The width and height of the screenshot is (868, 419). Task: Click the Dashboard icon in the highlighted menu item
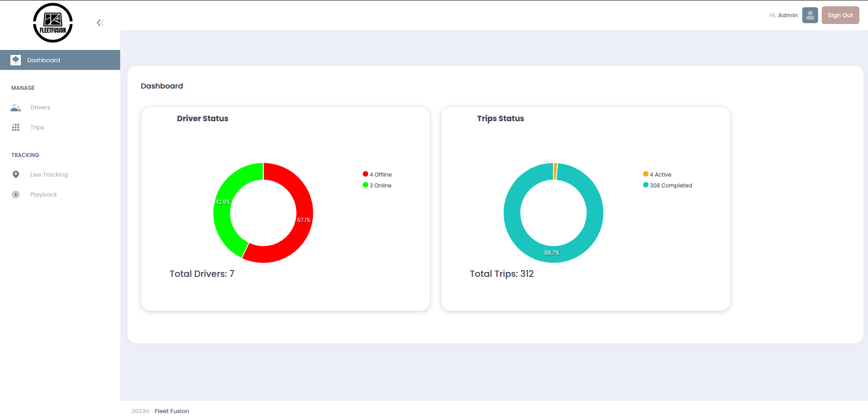click(15, 59)
